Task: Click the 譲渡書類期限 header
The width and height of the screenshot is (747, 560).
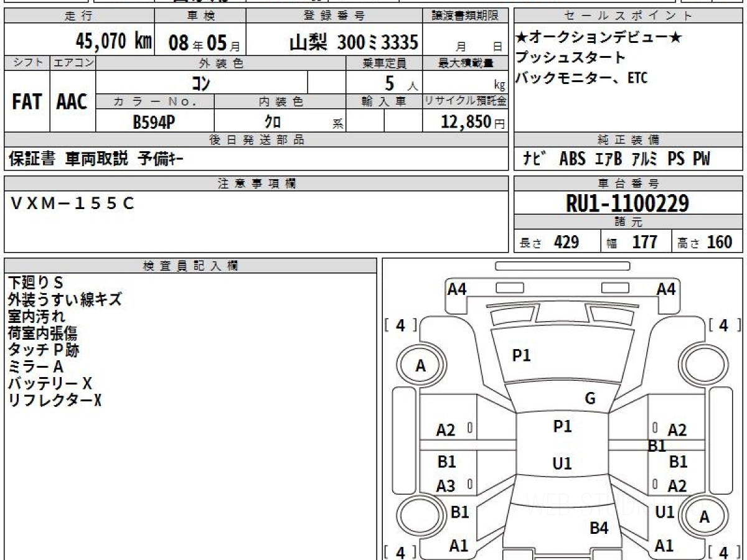Action: coord(466,16)
